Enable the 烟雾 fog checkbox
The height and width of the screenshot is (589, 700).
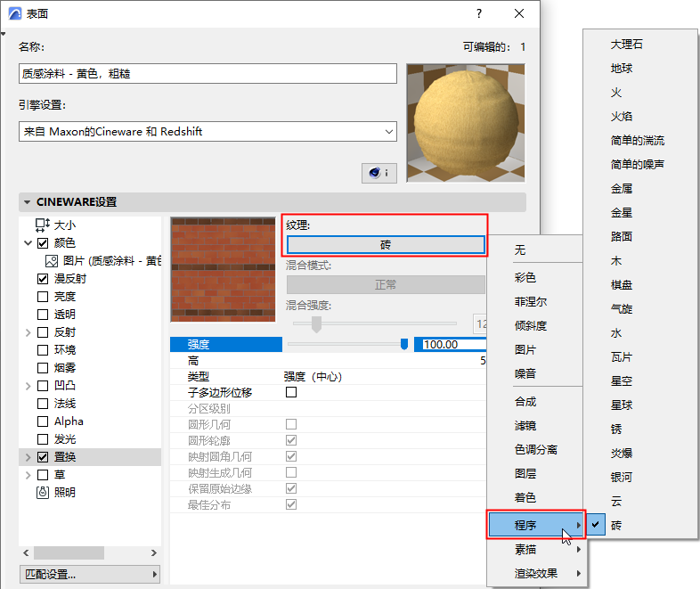click(x=43, y=368)
